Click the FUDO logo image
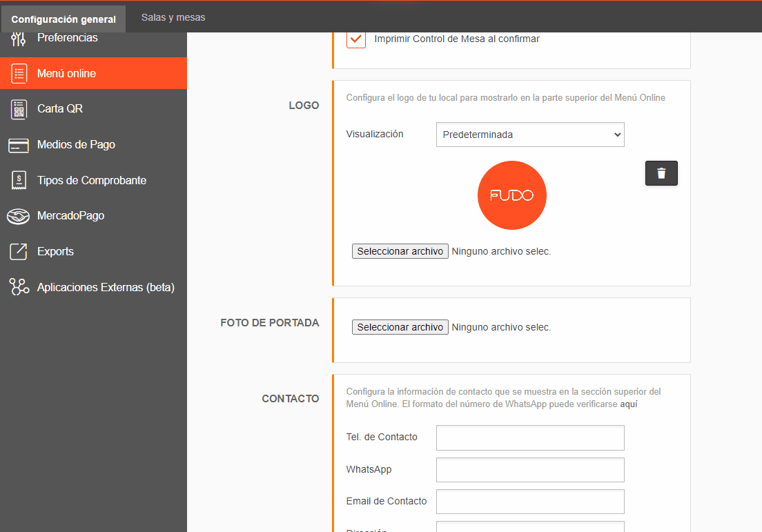The image size is (762, 532). click(511, 195)
